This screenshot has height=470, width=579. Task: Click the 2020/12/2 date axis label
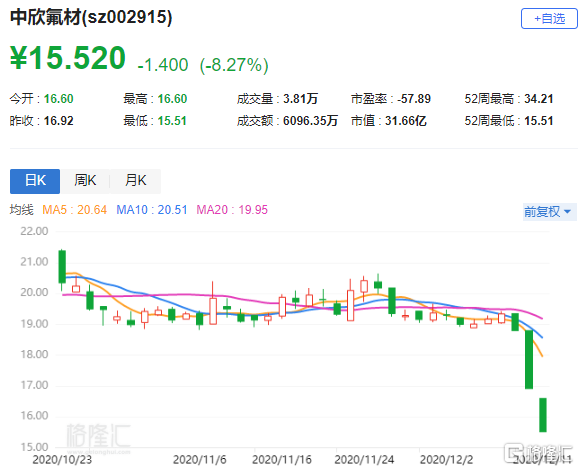tap(446, 460)
